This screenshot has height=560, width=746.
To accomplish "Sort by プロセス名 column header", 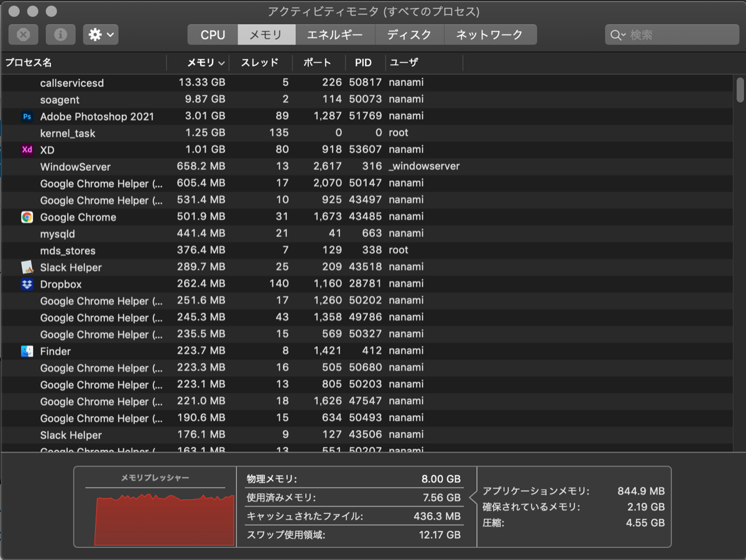I will point(83,63).
